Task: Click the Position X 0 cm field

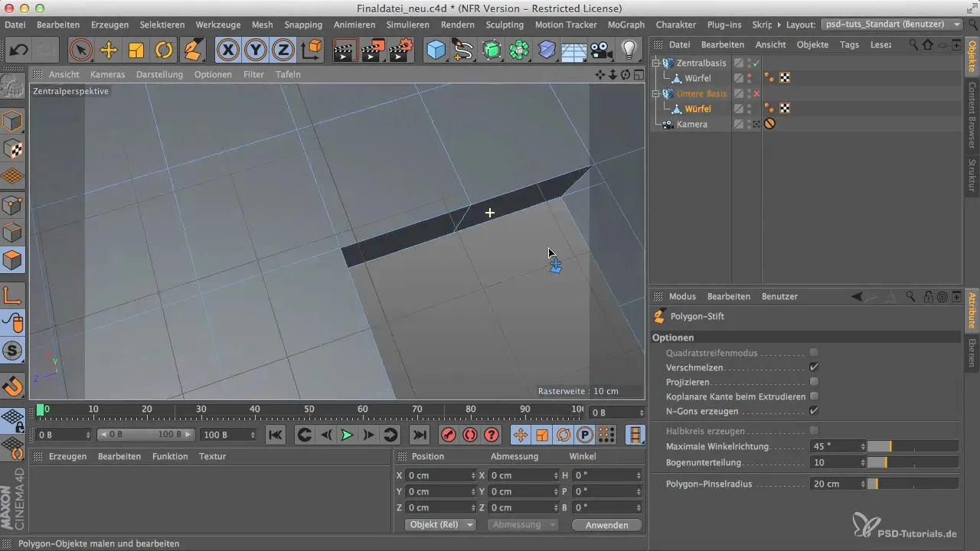Action: pyautogui.click(x=439, y=475)
